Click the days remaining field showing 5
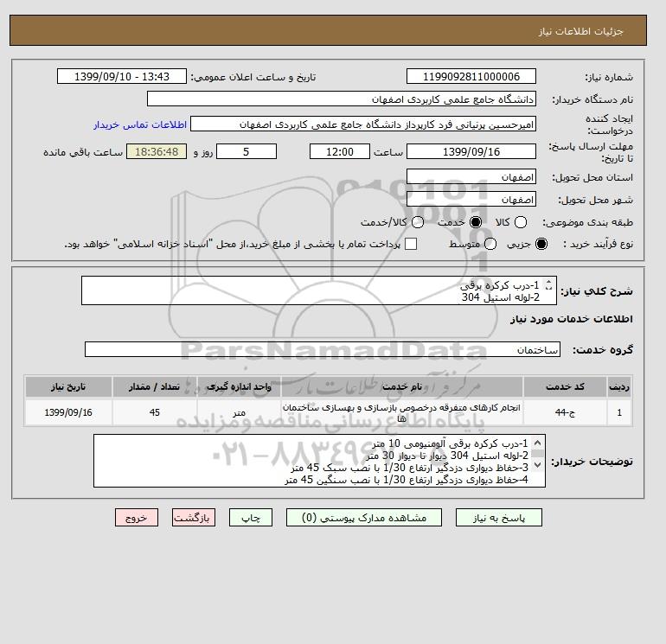 [247, 151]
